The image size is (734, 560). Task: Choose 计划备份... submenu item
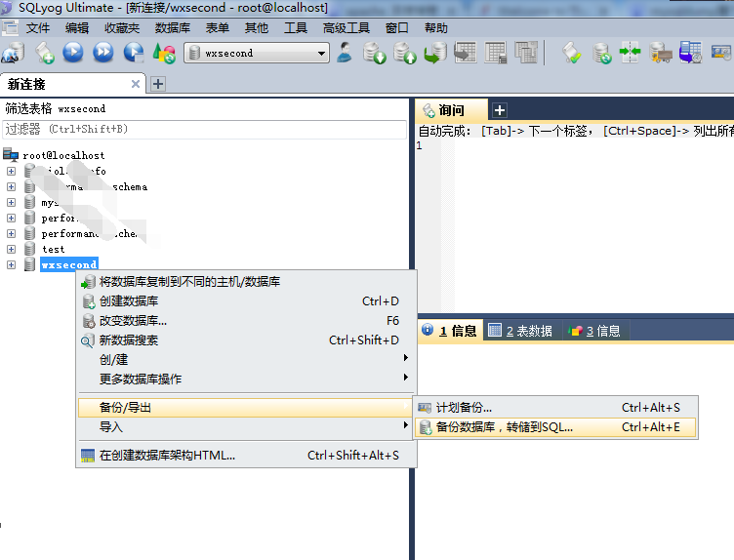[x=555, y=408]
